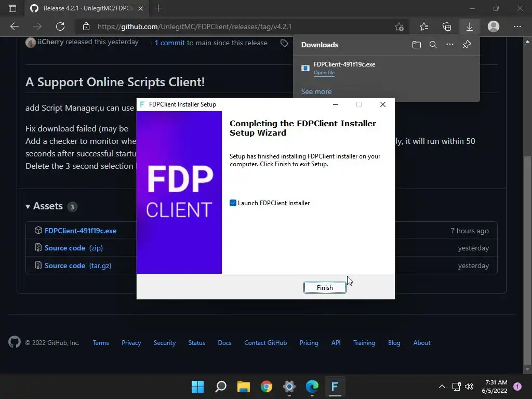This screenshot has height=399, width=532.
Task: Open the tab actions menu icon
Action: click(12, 8)
